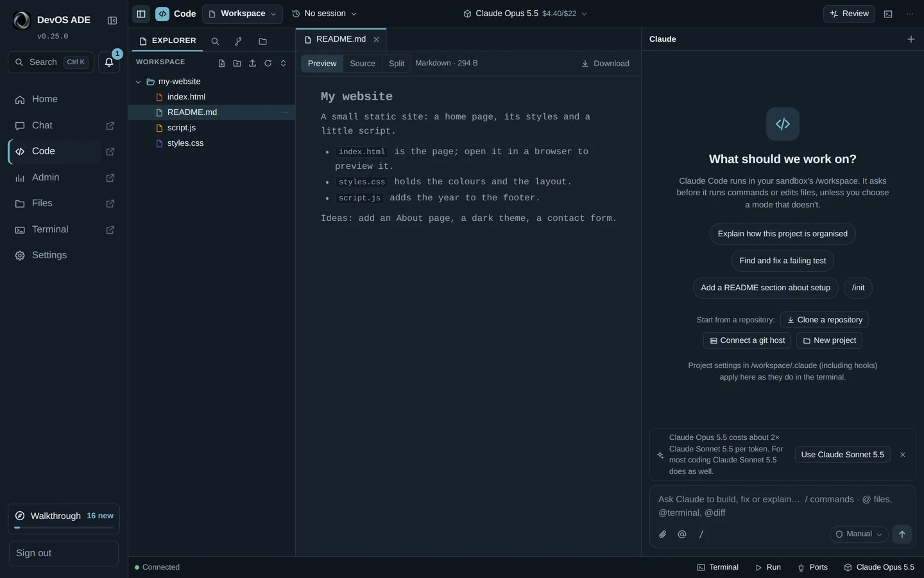Open the Claude Opus 5.5 model dropdown
The image size is (924, 578).
click(525, 13)
